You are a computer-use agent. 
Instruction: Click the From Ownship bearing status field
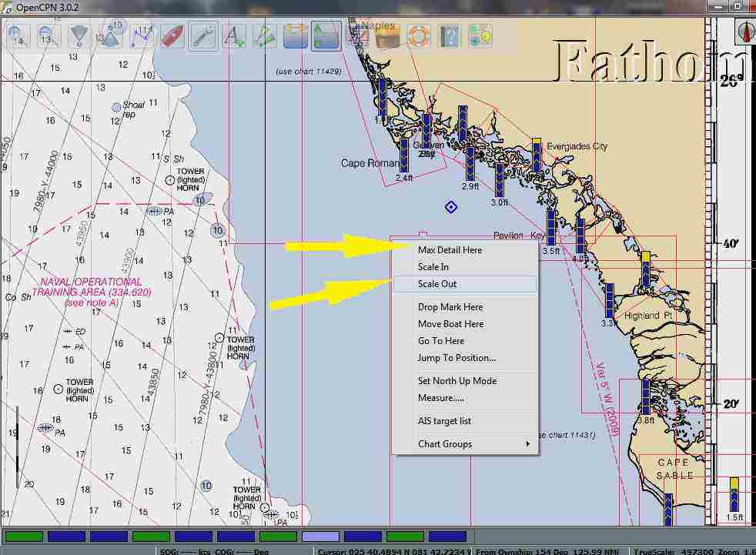point(551,551)
